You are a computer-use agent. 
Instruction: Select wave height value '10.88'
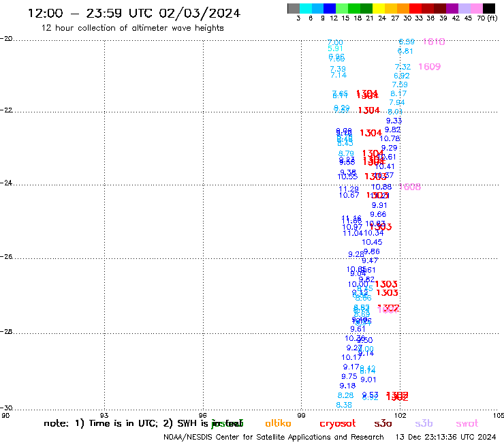point(381,187)
